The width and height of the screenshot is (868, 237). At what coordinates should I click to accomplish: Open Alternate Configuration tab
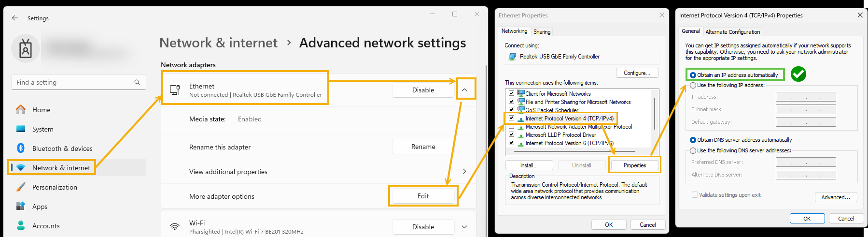pyautogui.click(x=732, y=32)
